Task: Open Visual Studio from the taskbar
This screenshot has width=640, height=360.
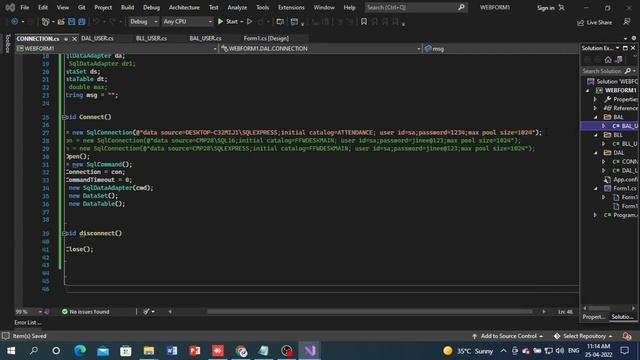Action: point(309,351)
